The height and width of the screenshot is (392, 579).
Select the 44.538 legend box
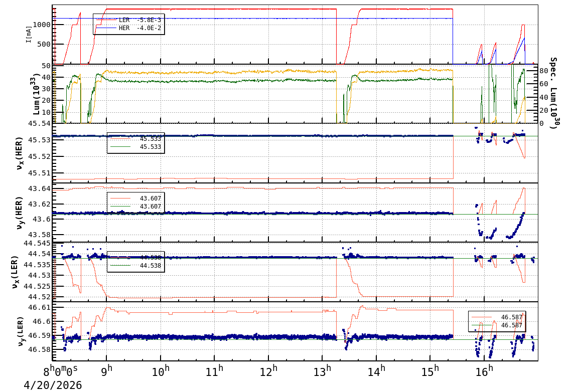click(x=135, y=262)
